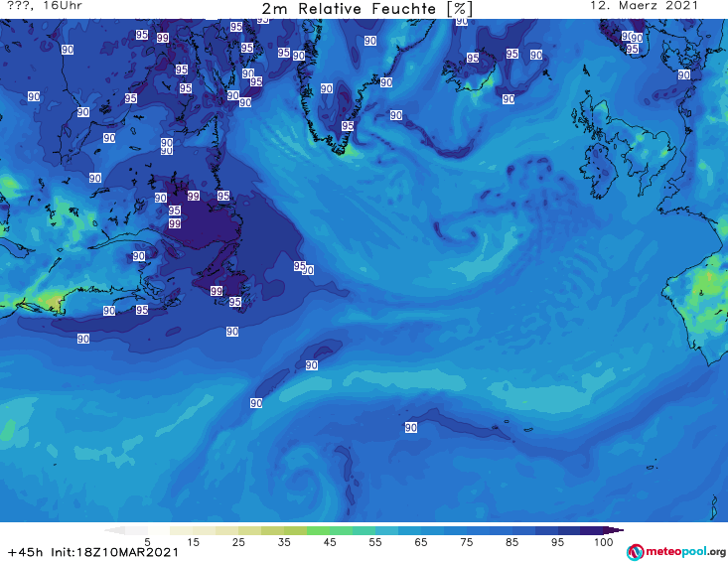Viewport: 728px width, 562px height.
Task: Click the map title '2m Relative Feuchte [%]'
Action: coord(366,9)
